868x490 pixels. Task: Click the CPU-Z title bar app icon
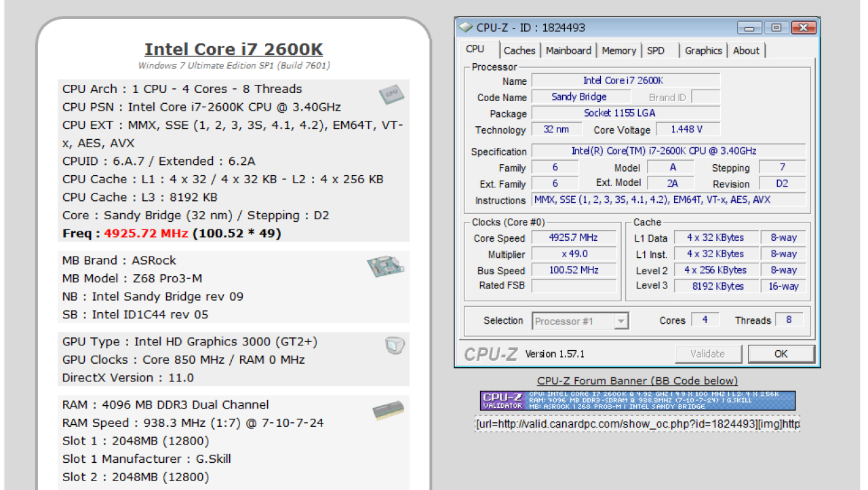click(x=465, y=28)
